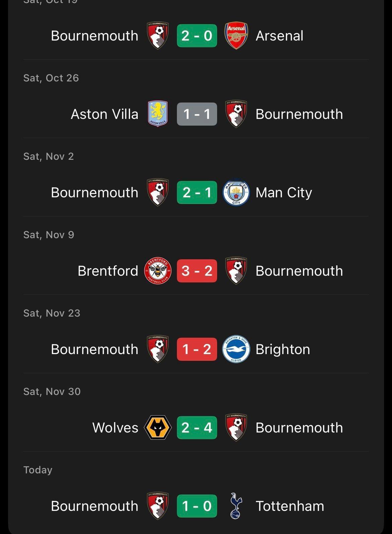Select the Man City team name
This screenshot has width=392, height=534.
284,193
